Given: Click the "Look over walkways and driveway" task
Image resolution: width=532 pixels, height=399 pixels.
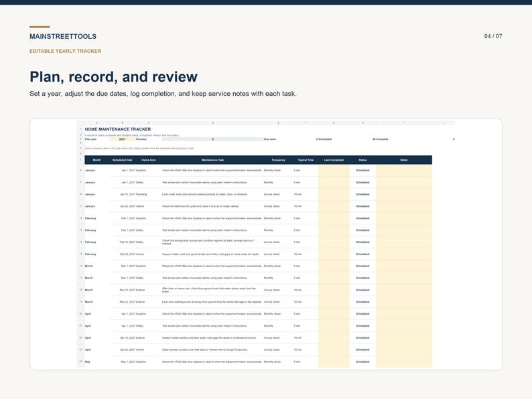Looking at the screenshot, I should [x=212, y=302].
